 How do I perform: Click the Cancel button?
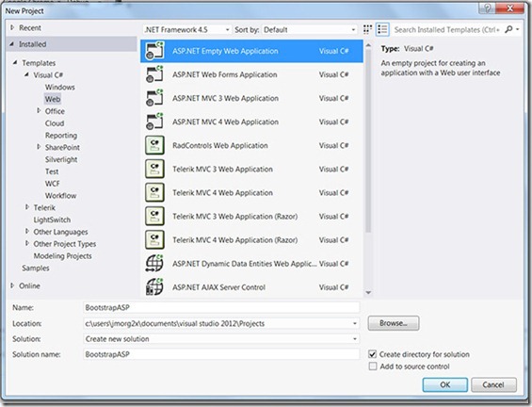pos(493,384)
